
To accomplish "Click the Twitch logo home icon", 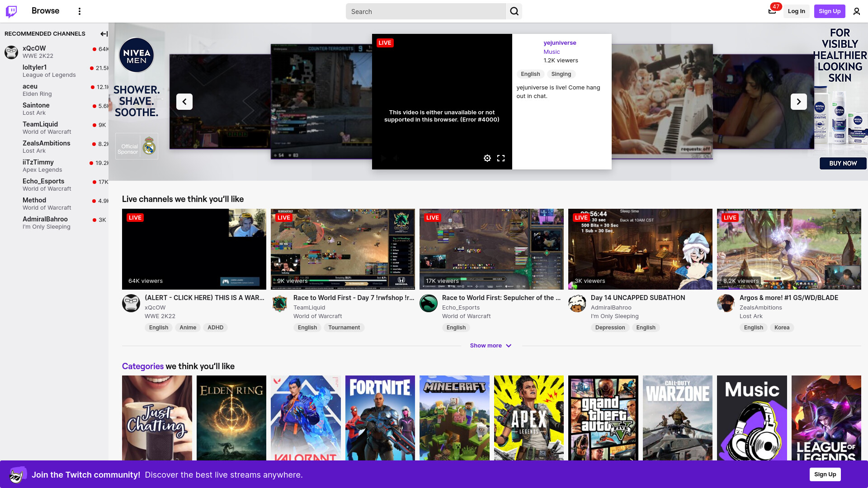I will [x=11, y=11].
